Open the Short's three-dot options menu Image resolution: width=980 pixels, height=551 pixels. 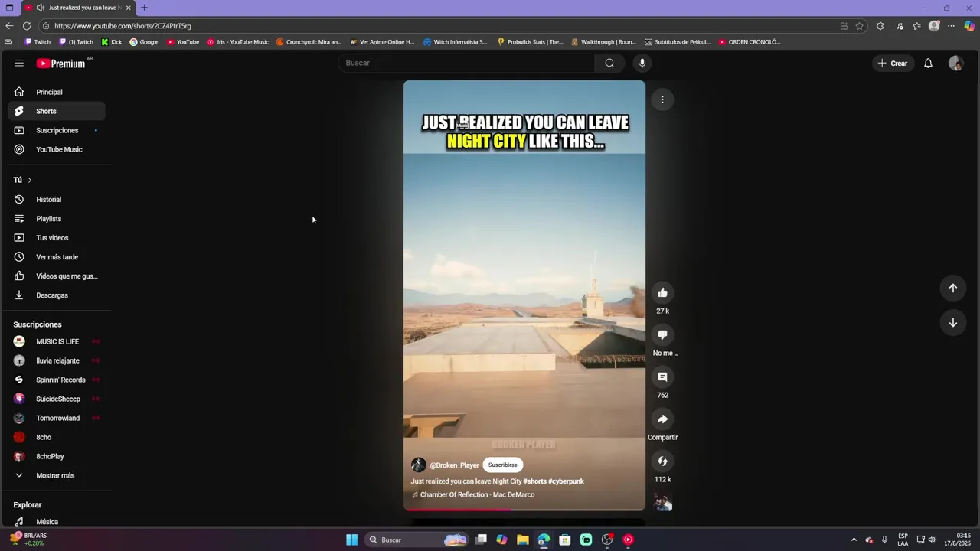pos(662,99)
